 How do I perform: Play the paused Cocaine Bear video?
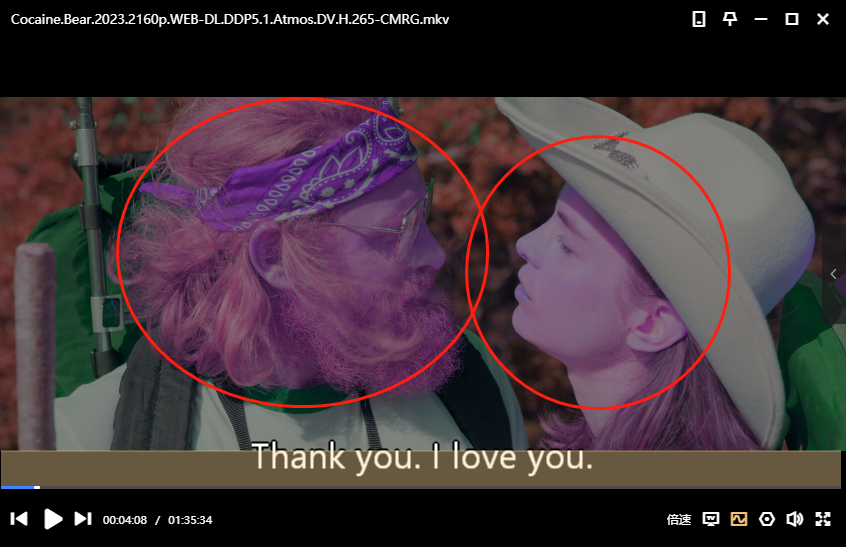coord(54,519)
